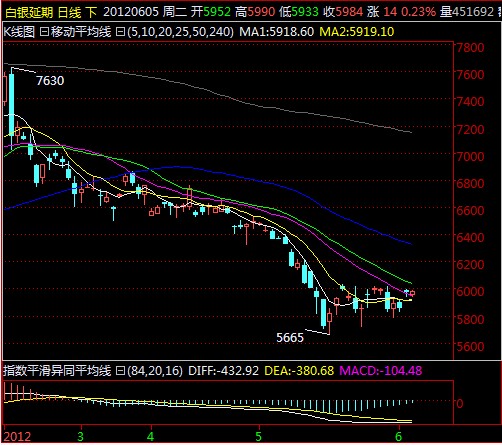The image size is (502, 445).
Task: Click the volume value 451692
Action: click(473, 12)
